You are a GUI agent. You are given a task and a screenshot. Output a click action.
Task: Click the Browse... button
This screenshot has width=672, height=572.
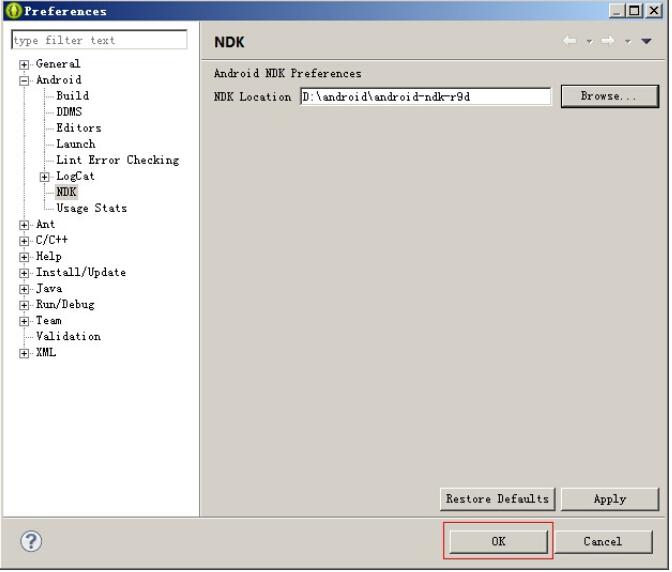610,96
